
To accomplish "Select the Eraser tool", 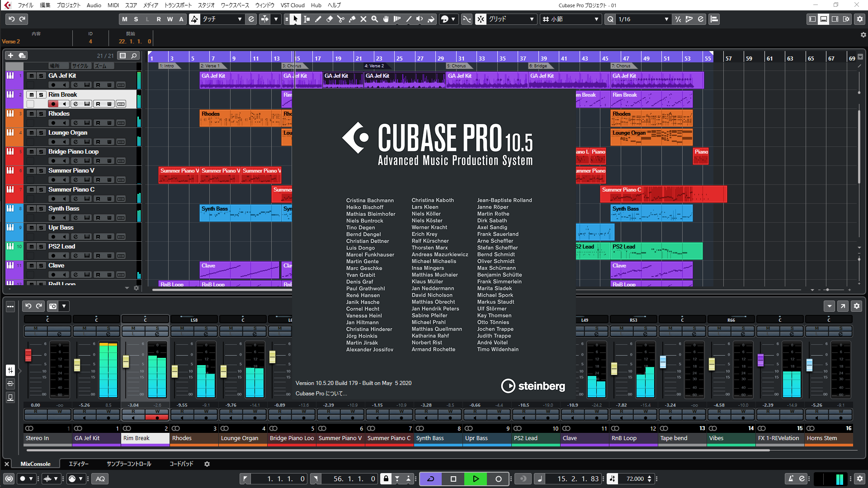I will click(x=330, y=19).
